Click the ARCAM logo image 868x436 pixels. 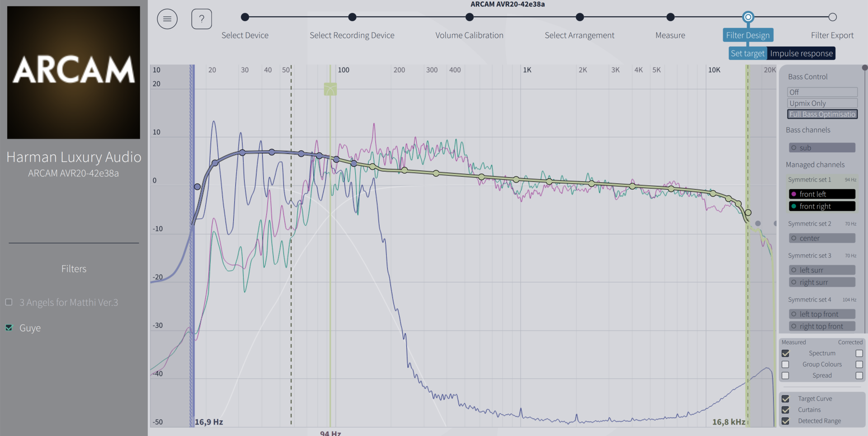pyautogui.click(x=74, y=72)
